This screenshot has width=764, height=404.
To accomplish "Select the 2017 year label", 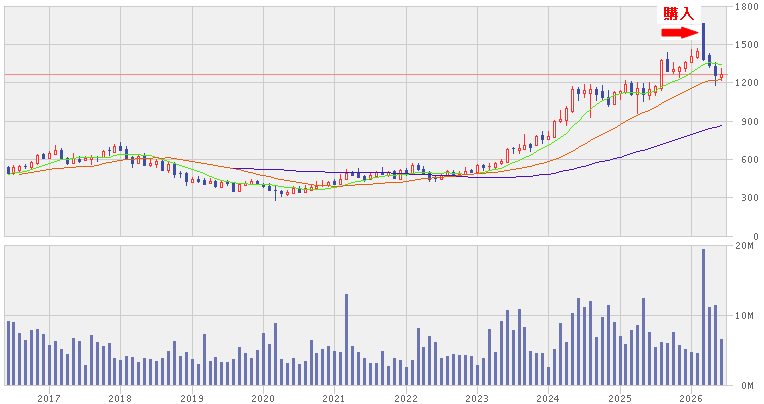I will pos(49,399).
